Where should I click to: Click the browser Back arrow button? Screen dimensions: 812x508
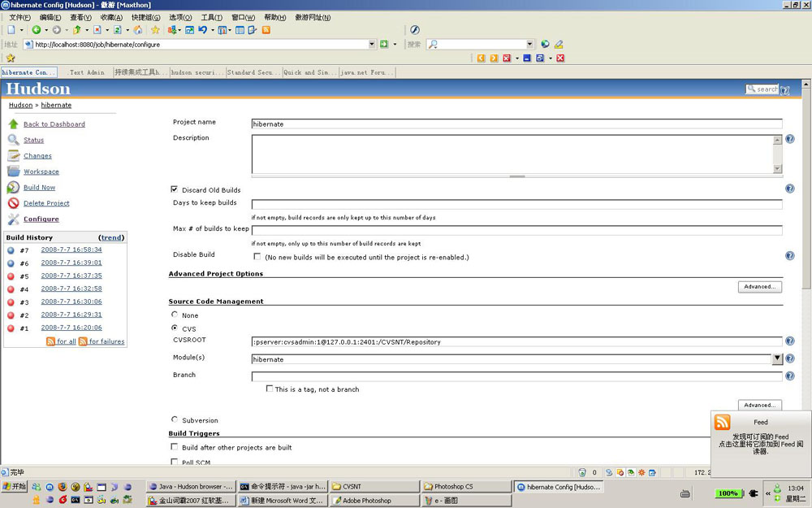(x=37, y=30)
